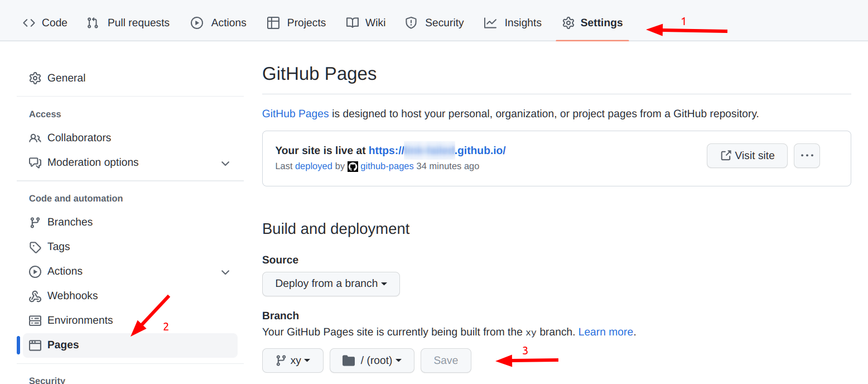Screen dimensions: 868x384
Task: Click the 'Source' label
Action: [280, 260]
